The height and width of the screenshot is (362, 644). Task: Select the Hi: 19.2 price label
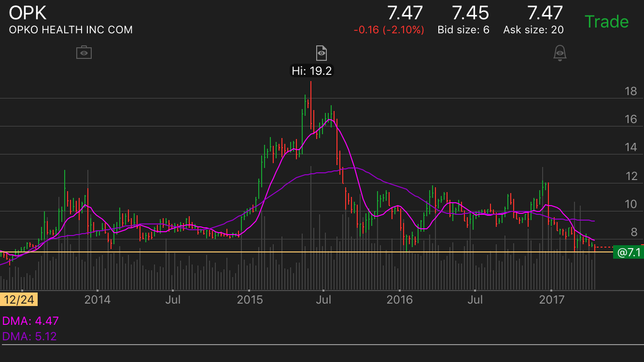[x=312, y=71]
